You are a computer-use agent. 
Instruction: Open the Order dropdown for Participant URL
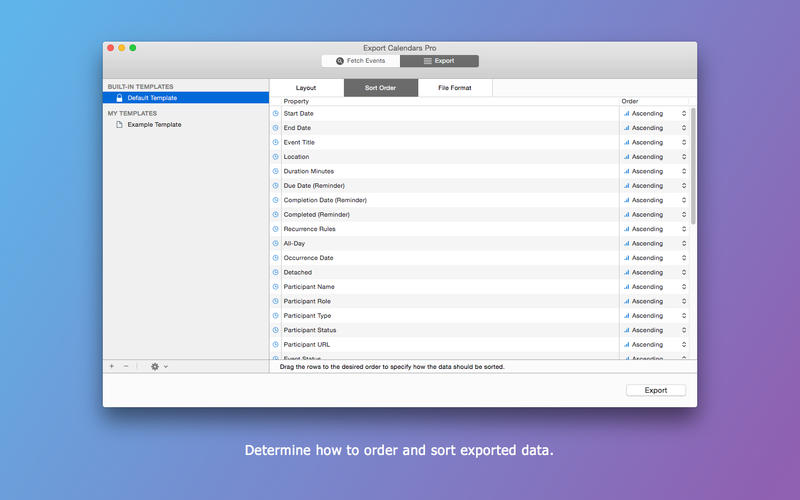click(x=655, y=344)
